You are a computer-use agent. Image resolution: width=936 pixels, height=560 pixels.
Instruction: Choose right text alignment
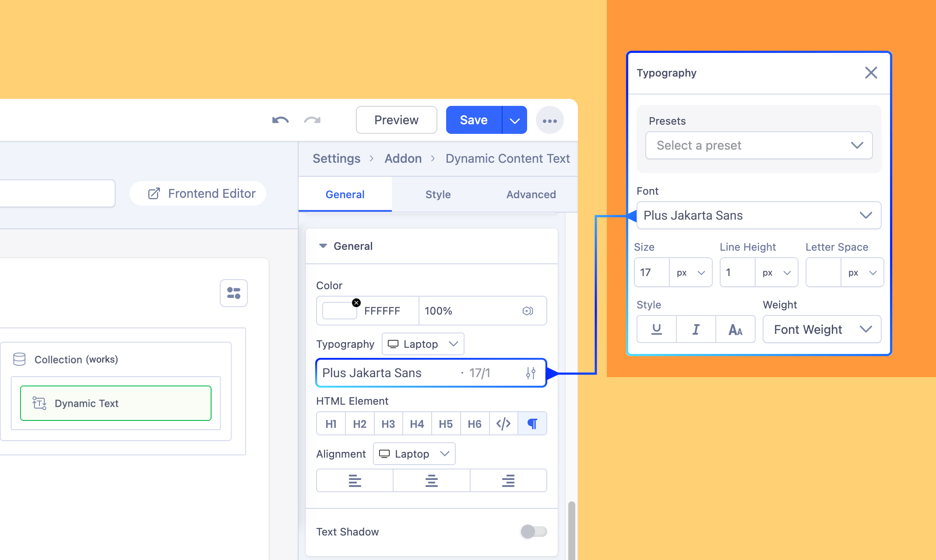pos(508,480)
